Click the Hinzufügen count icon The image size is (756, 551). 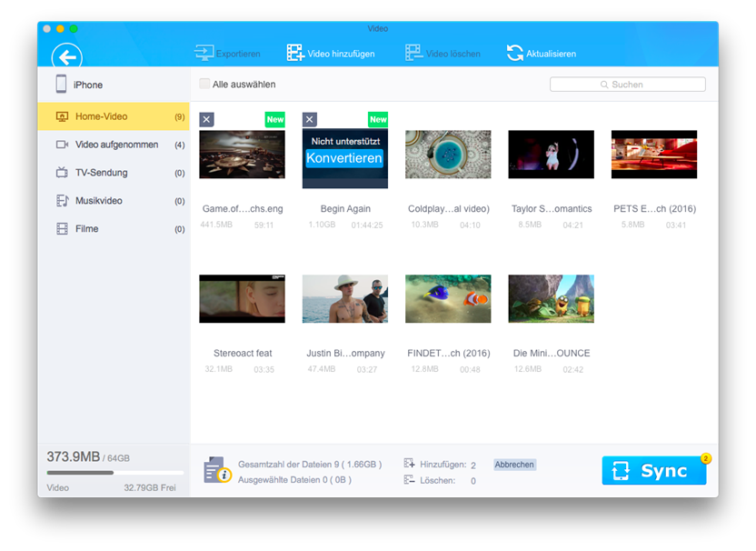click(x=409, y=464)
